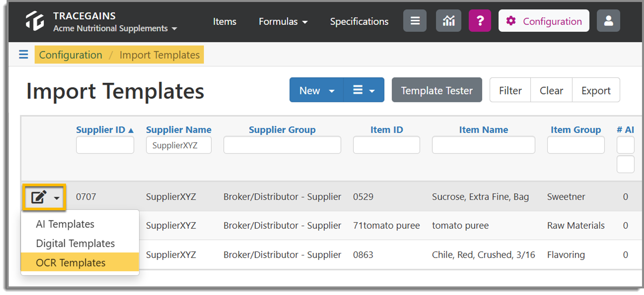
Task: Open the list actions dropdown beside New
Action: (364, 90)
